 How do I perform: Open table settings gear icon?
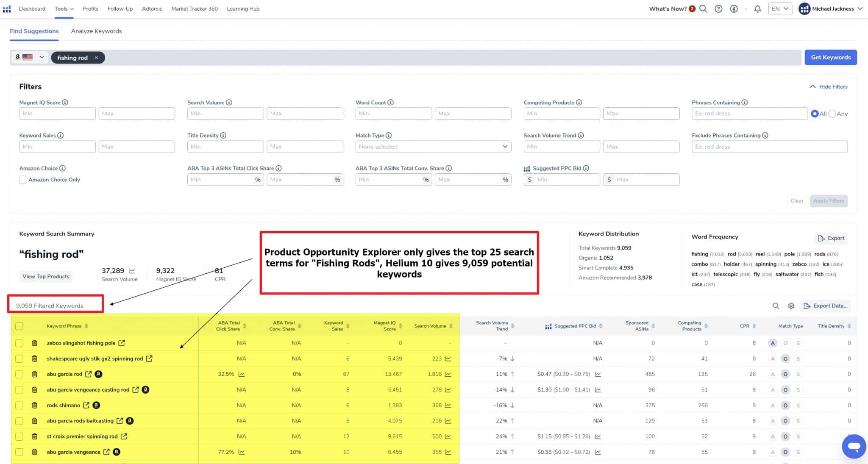pyautogui.click(x=791, y=306)
